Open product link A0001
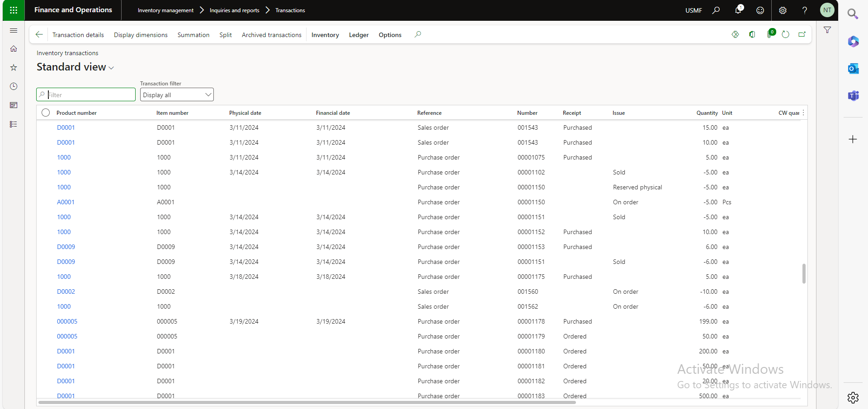Image resolution: width=868 pixels, height=409 pixels. pos(66,202)
